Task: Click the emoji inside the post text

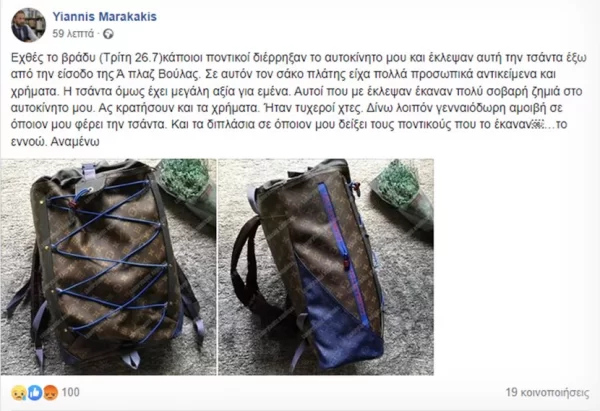Action: [538, 124]
